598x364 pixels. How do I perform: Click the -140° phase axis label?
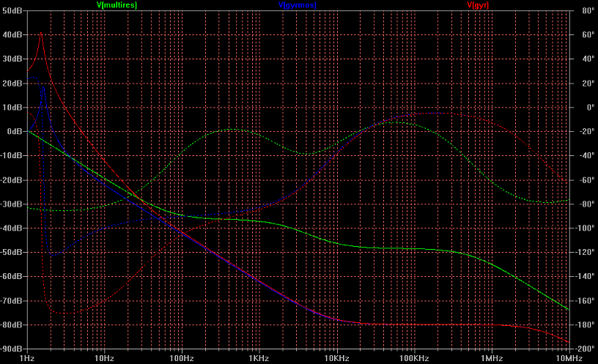point(585,276)
